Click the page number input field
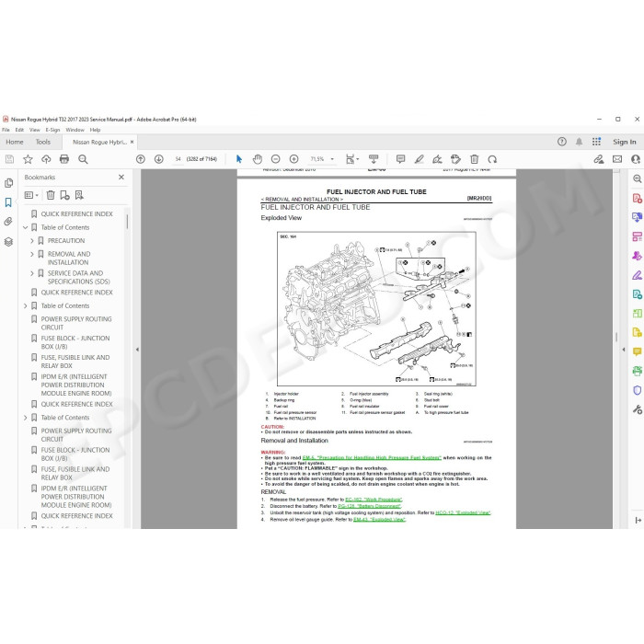Image resolution: width=644 pixels, height=644 pixels. pyautogui.click(x=178, y=159)
